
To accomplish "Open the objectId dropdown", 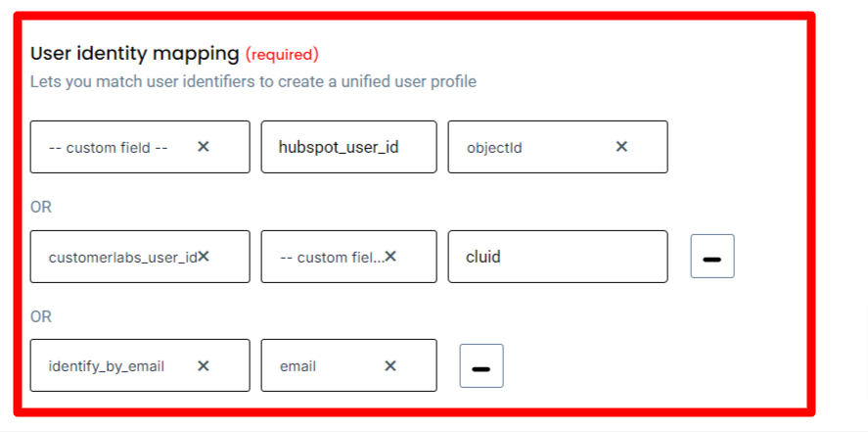I will [528, 148].
